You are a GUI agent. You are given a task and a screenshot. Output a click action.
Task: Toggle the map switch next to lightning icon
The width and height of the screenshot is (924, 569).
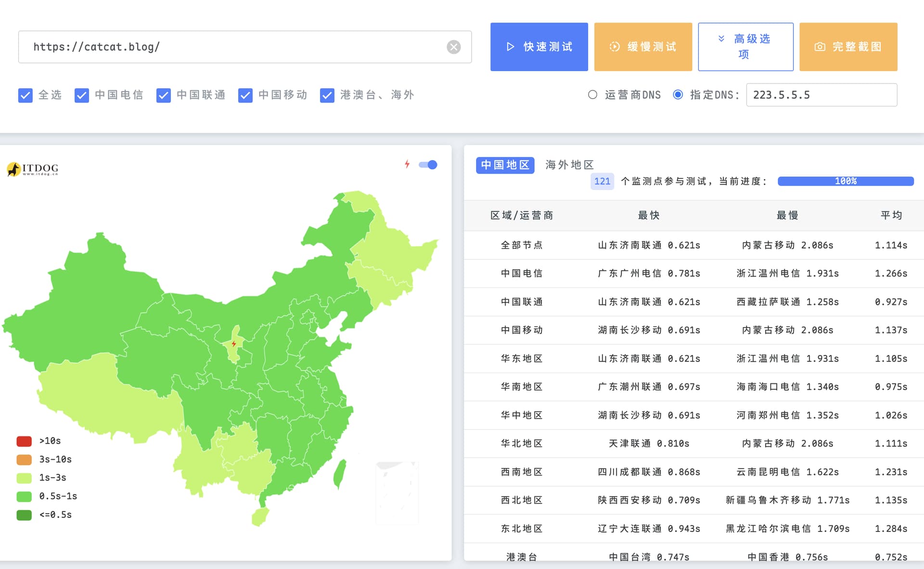pos(428,164)
